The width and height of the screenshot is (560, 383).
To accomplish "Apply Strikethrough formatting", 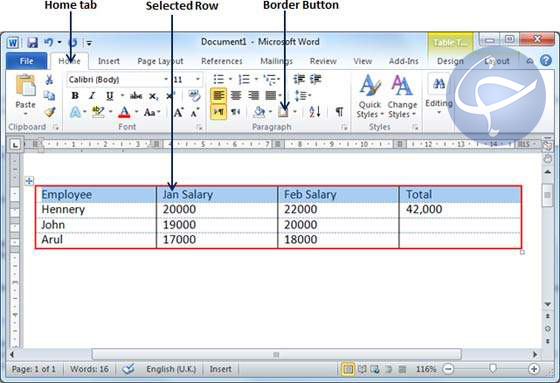I will pyautogui.click(x=136, y=96).
